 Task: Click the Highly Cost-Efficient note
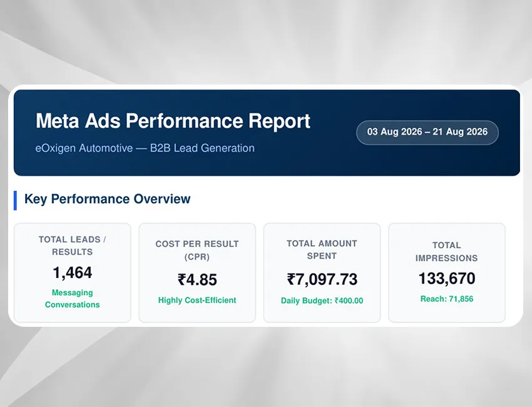point(197,301)
